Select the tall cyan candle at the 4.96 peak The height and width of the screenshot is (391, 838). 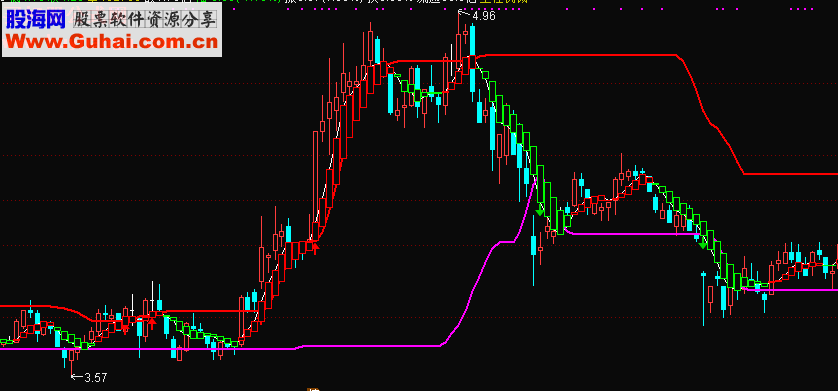[x=472, y=59]
